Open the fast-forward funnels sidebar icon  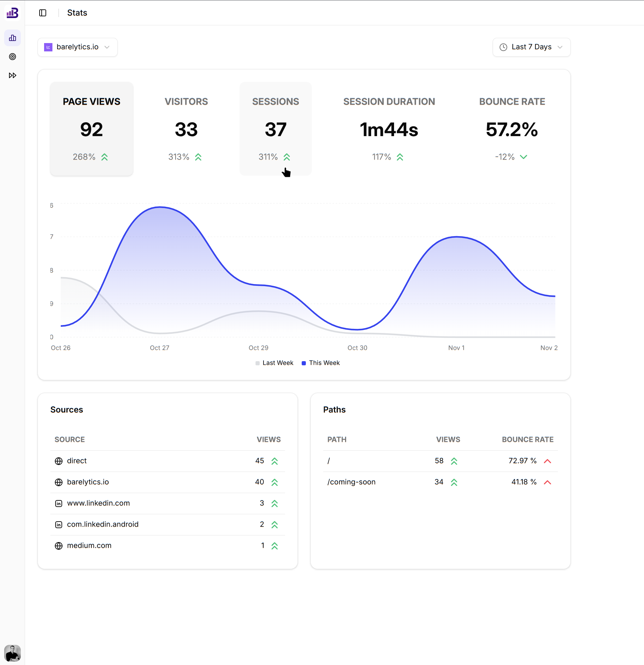[x=12, y=75]
